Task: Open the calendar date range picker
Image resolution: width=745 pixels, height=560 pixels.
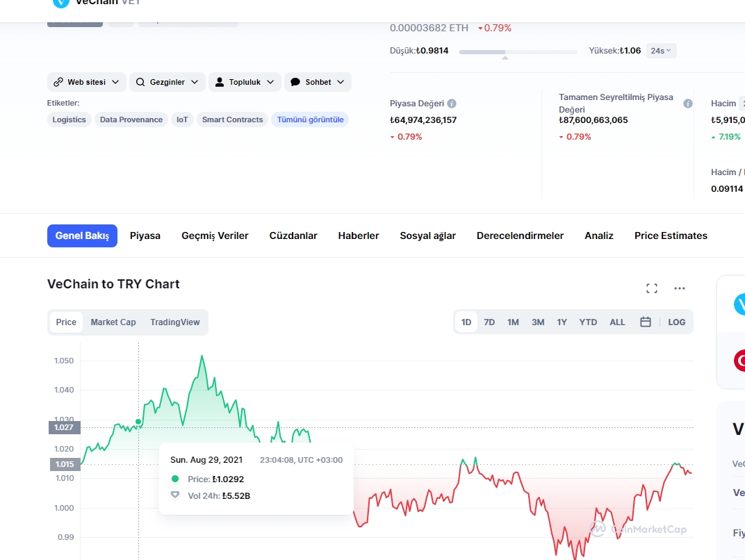Action: coord(645,322)
